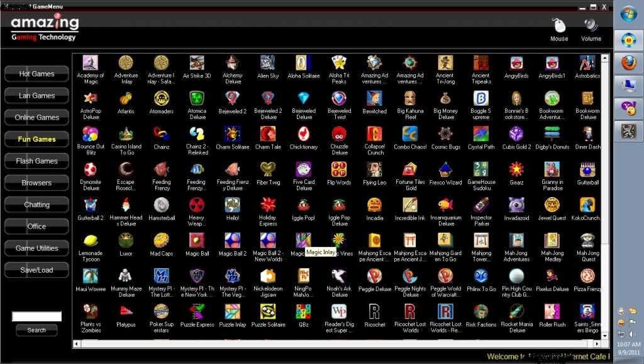Image resolution: width=644 pixels, height=364 pixels.
Task: Launch Aloha Solitaire
Action: 304,63
